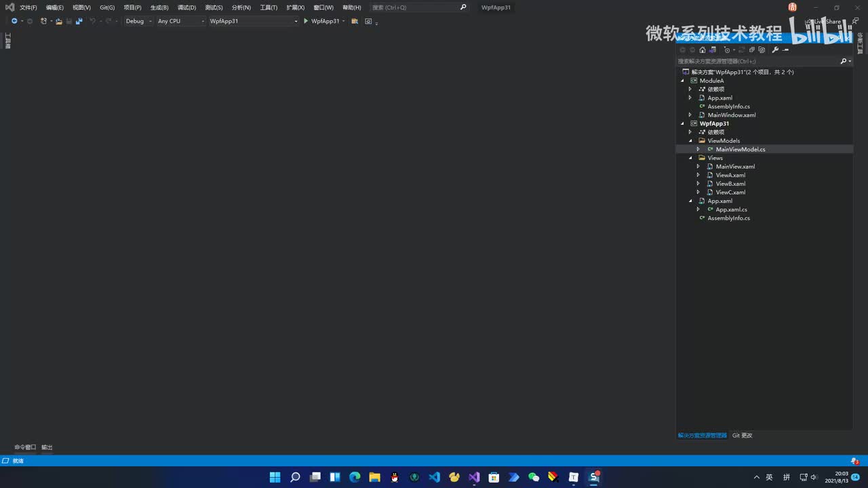Switch to Visual Studio purple taskbar icon

click(474, 477)
